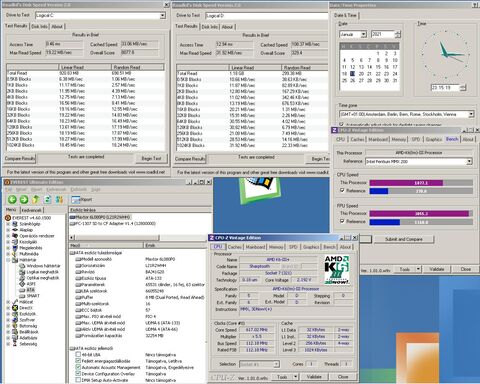Switch to Caches tab in CPU-Z processor window
This screenshot has height=384, width=480.
coord(235,247)
